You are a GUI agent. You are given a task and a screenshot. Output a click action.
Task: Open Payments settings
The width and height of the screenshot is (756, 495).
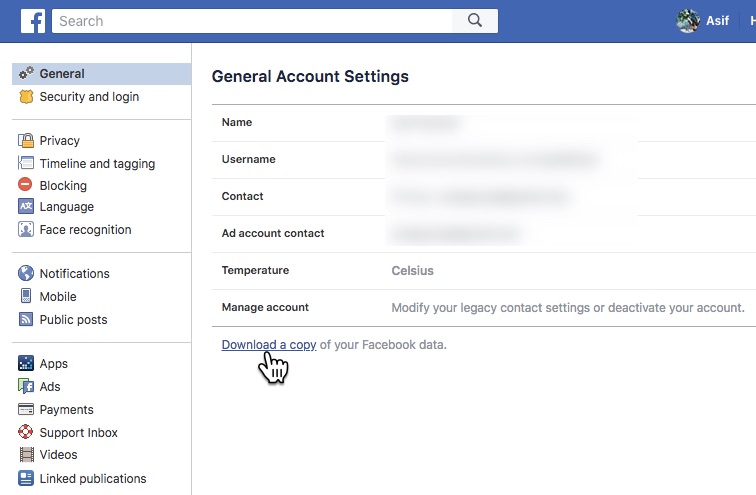(67, 410)
